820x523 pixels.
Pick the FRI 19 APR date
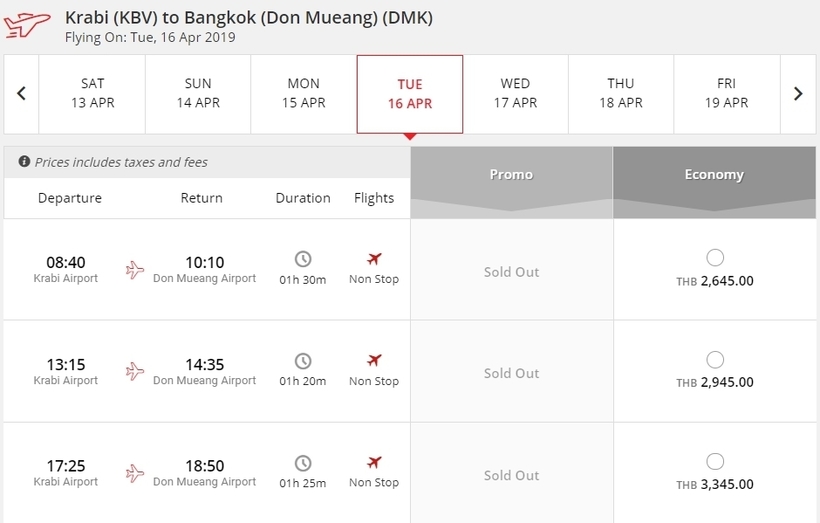pos(727,94)
